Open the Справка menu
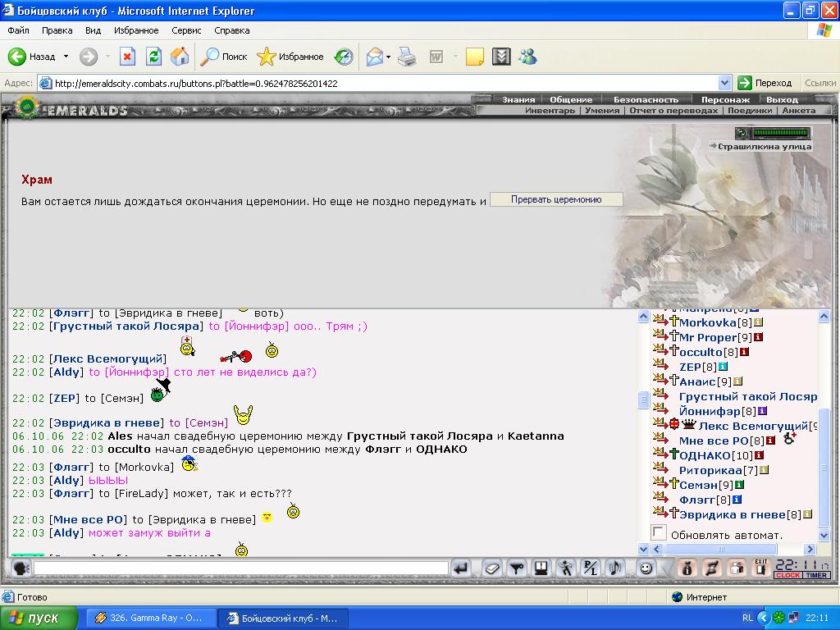This screenshot has height=630, width=840. (231, 30)
